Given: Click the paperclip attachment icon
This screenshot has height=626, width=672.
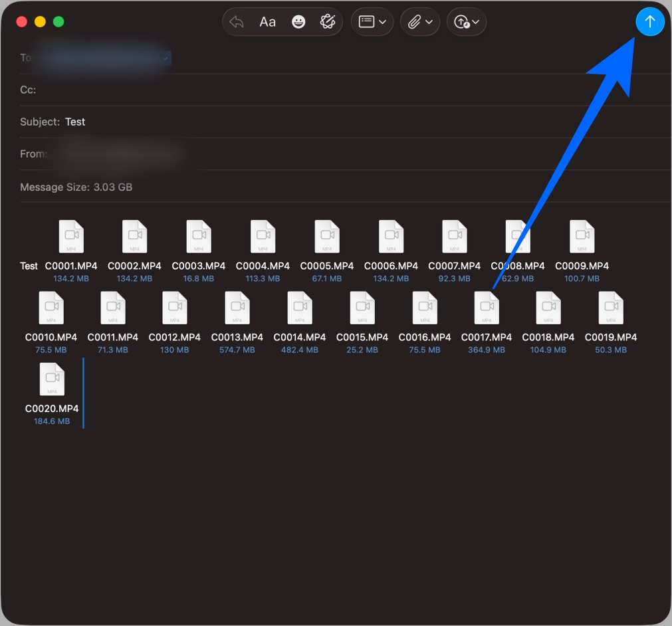Looking at the screenshot, I should click(x=415, y=21).
